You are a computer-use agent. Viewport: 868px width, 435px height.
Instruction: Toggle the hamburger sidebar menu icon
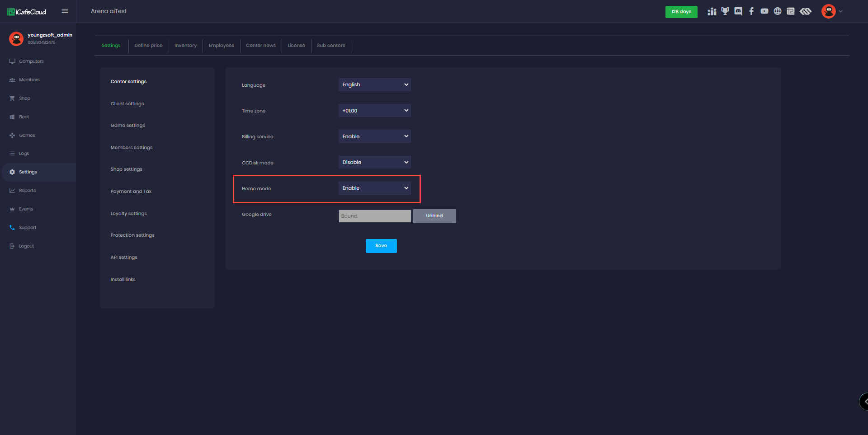65,11
